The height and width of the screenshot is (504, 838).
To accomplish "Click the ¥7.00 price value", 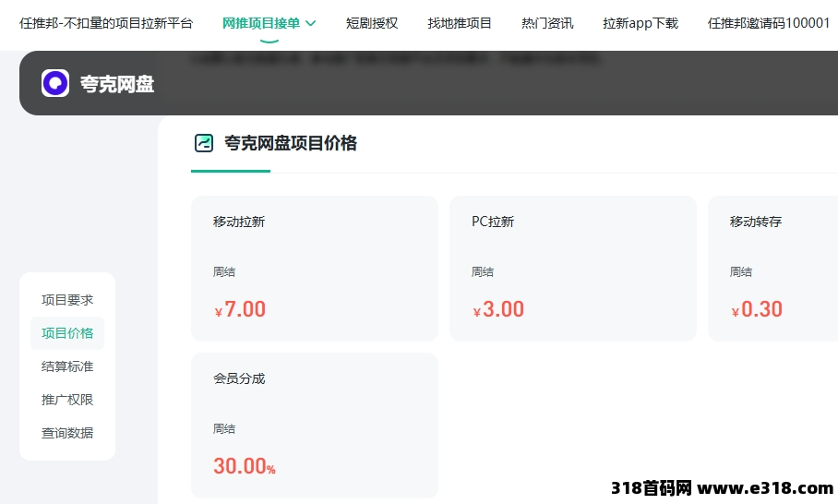I will 240,309.
